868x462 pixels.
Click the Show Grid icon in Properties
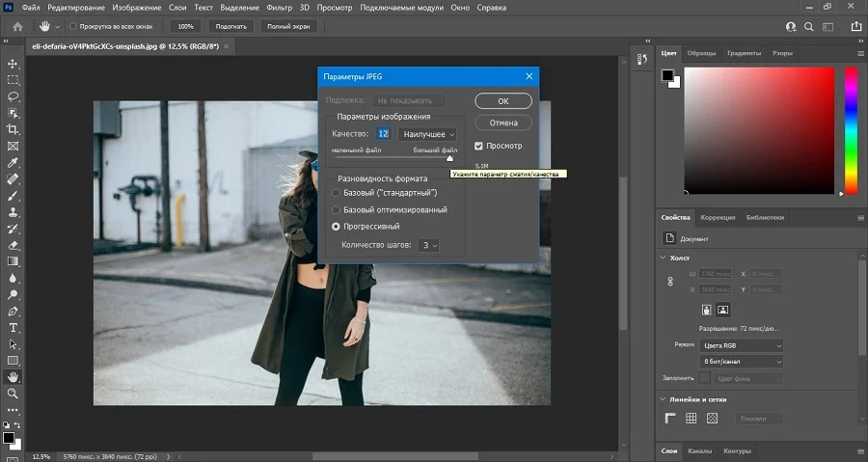691,419
